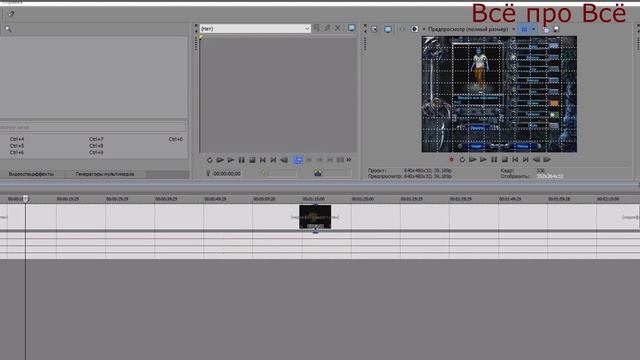640x360 pixels.
Task: Step to previous frame under preview
Action: 536,160
